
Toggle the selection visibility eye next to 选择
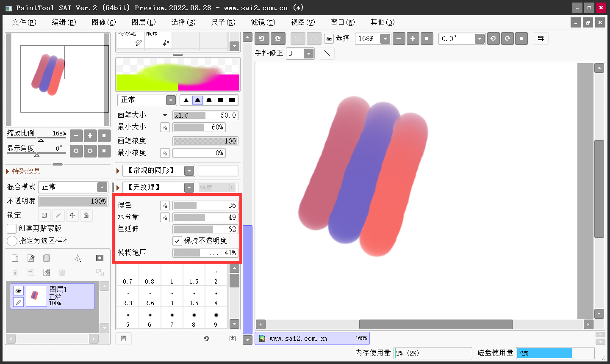point(329,39)
